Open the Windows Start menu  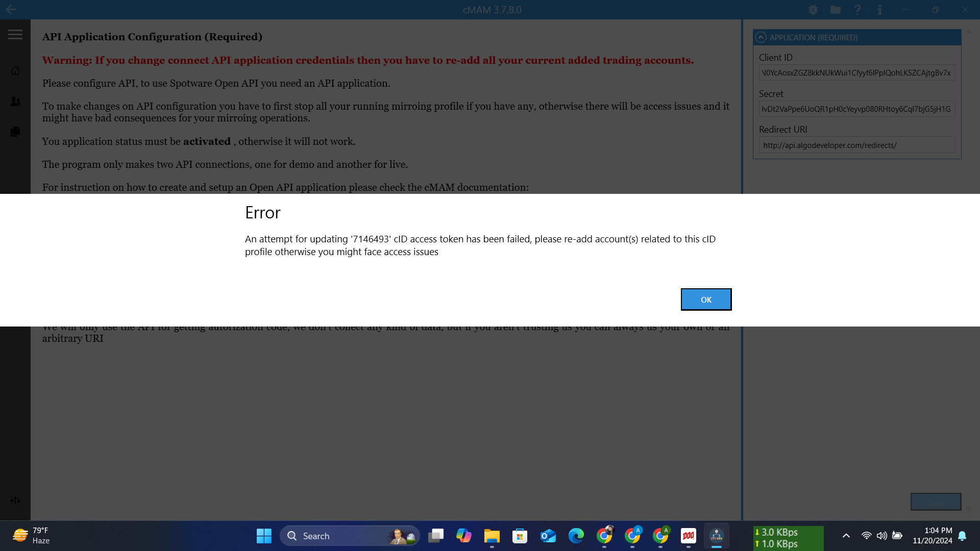(264, 536)
